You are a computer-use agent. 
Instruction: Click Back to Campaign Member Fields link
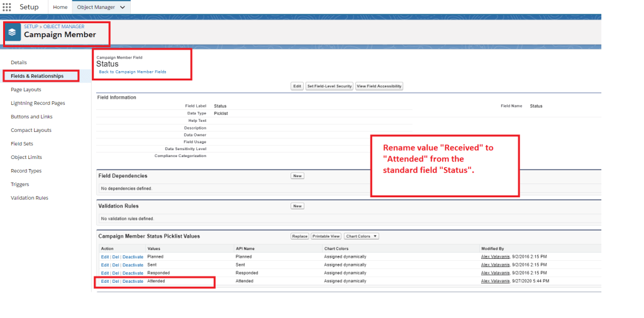point(133,72)
